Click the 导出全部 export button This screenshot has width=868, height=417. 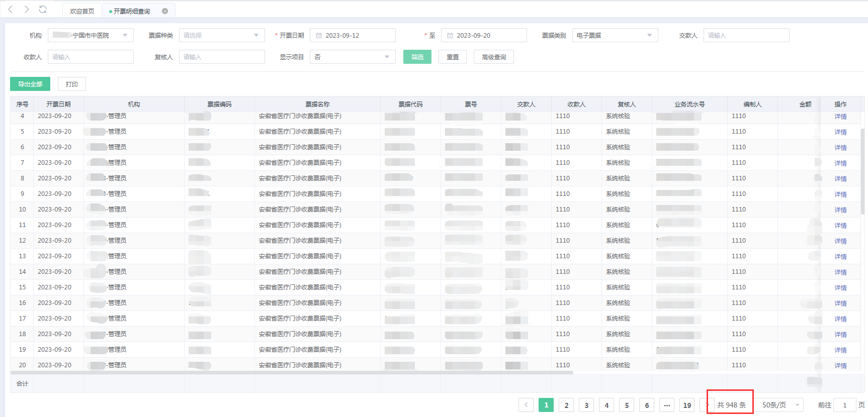pyautogui.click(x=30, y=84)
